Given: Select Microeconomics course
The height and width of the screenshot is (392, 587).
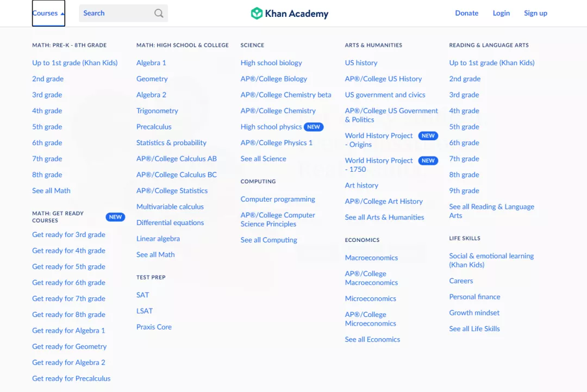Looking at the screenshot, I should [x=370, y=299].
